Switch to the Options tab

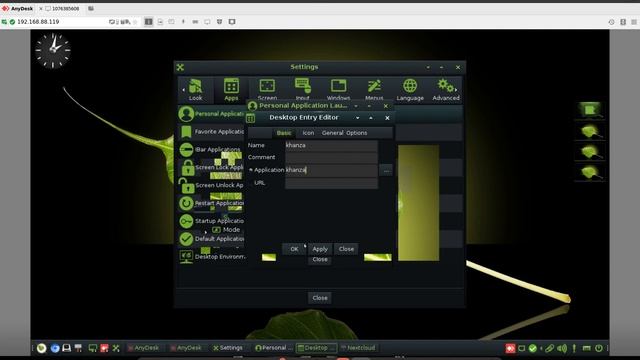(x=357, y=133)
